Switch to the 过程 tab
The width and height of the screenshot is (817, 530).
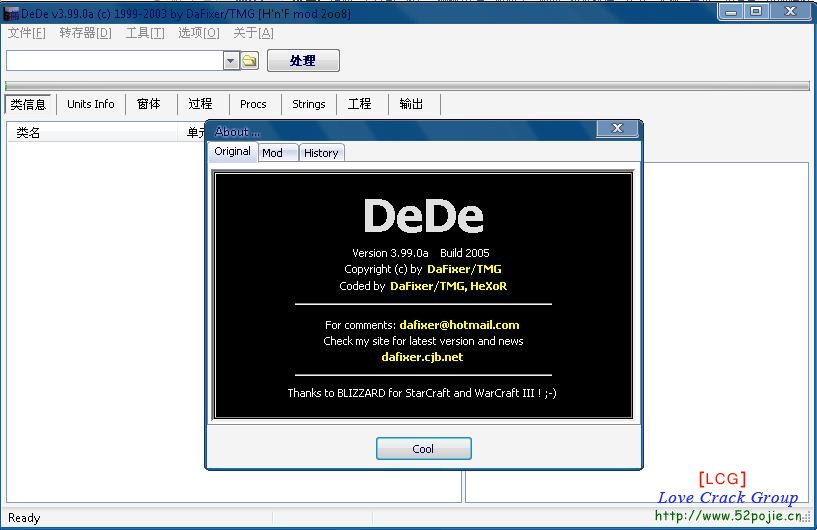point(201,104)
